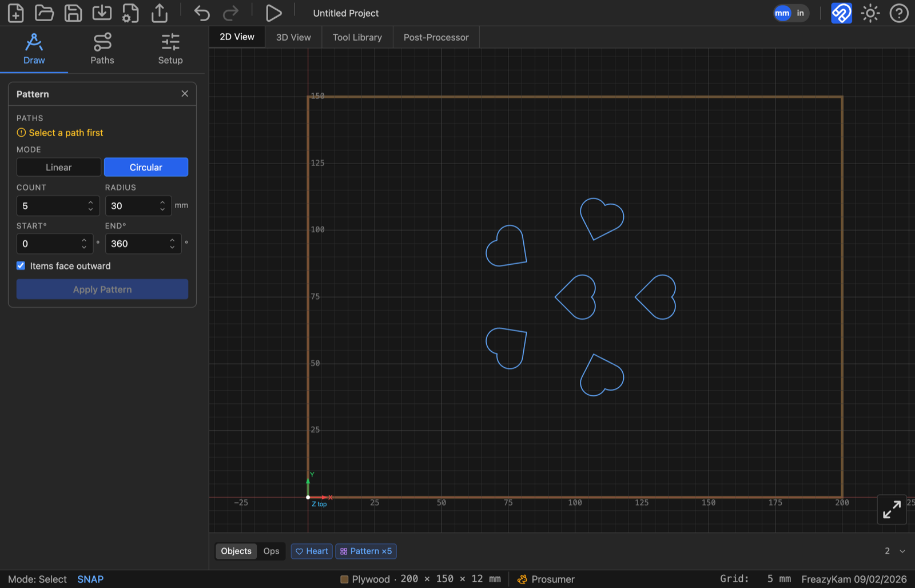The image size is (915, 588).
Task: Select the rightmost heart shape
Action: tap(656, 297)
